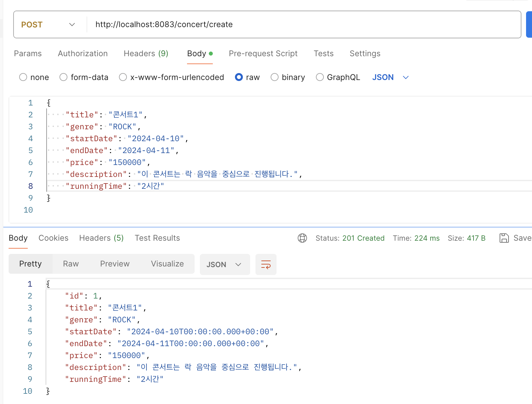
Task: Click line number 10 in request editor
Action: tap(28, 210)
